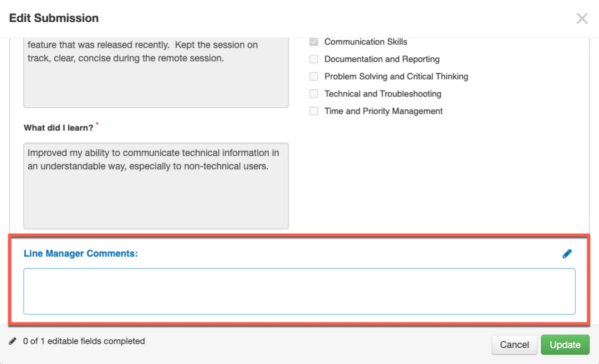Click the Line Manager Comments label
The height and width of the screenshot is (364, 599).
click(81, 253)
